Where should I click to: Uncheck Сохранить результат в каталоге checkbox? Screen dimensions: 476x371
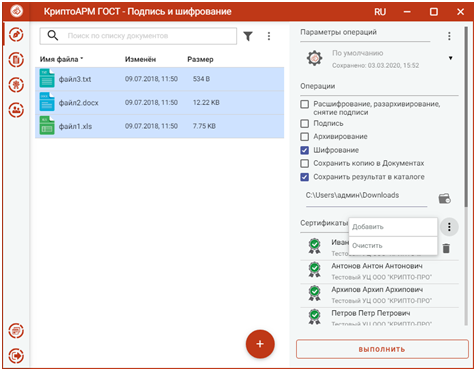[x=304, y=177]
